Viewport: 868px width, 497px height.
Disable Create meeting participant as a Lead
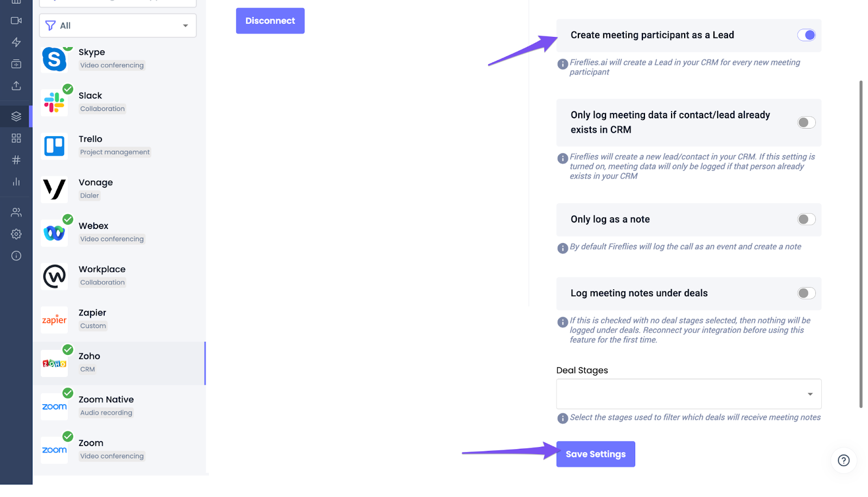click(x=806, y=35)
